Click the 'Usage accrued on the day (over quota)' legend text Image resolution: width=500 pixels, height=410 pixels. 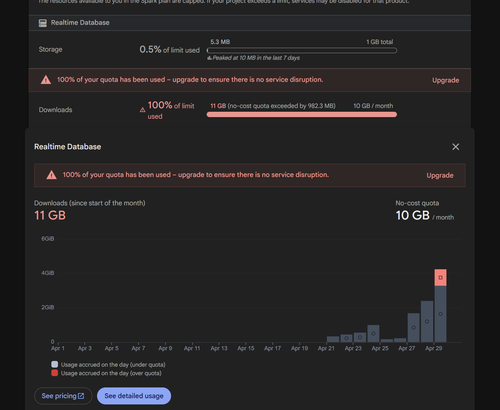pos(111,373)
